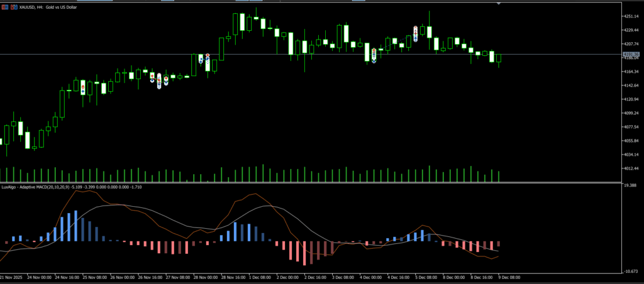Click signal marker cluster on 4 Dec candle

[x=374, y=55]
